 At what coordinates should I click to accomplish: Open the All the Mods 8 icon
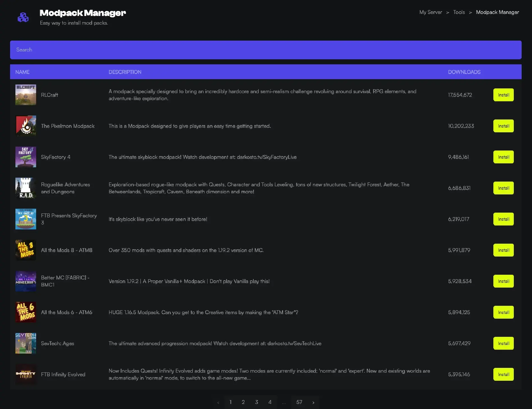point(25,250)
